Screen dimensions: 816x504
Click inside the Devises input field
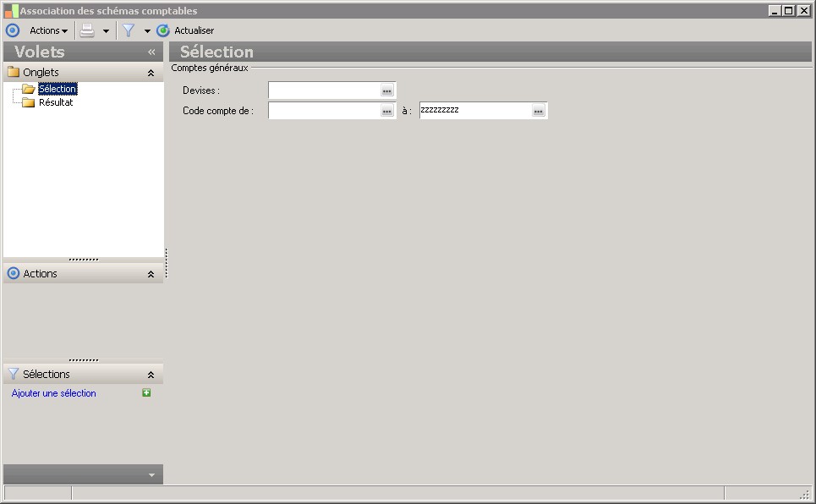point(324,90)
